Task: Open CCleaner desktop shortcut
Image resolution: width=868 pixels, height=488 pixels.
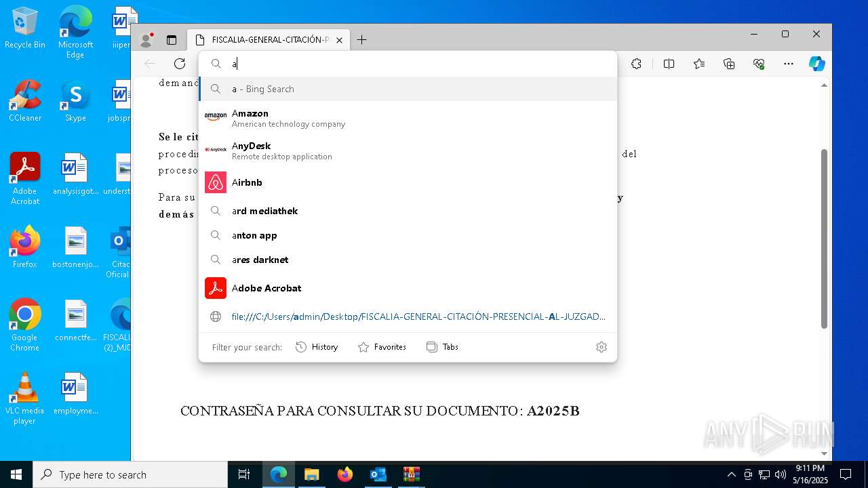Action: [x=25, y=100]
